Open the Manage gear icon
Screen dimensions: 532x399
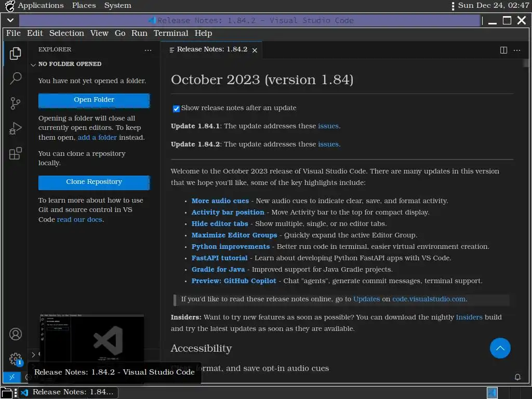point(15,359)
